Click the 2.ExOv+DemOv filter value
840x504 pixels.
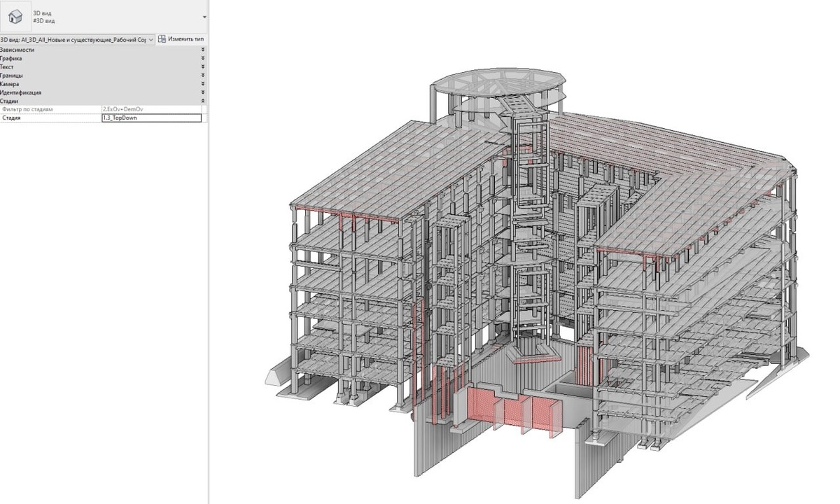[x=152, y=109]
